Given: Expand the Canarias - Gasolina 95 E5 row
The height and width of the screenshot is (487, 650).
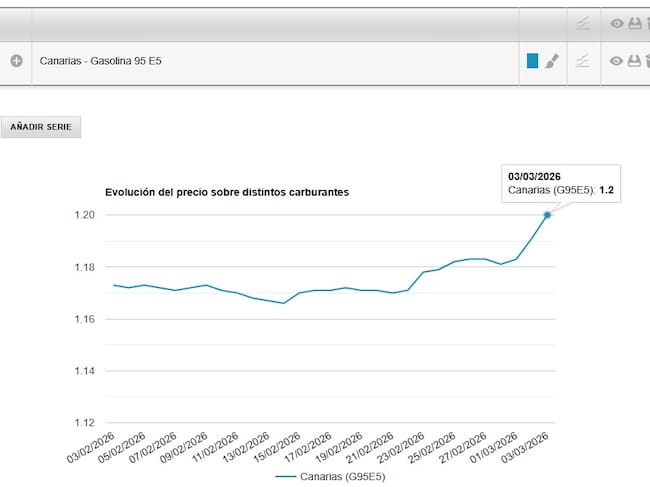Looking at the screenshot, I should 16,61.
